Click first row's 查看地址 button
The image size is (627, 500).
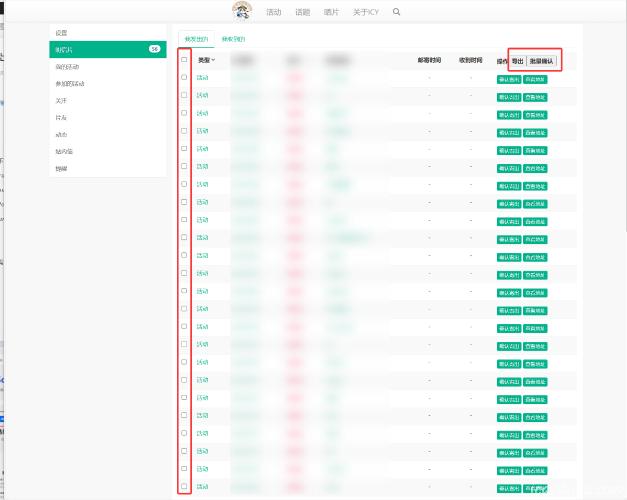point(535,78)
